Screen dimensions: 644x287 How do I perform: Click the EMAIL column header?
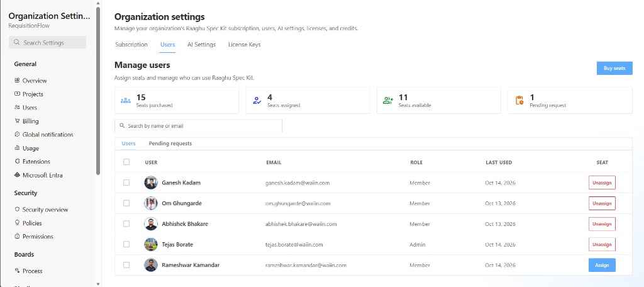(274, 162)
